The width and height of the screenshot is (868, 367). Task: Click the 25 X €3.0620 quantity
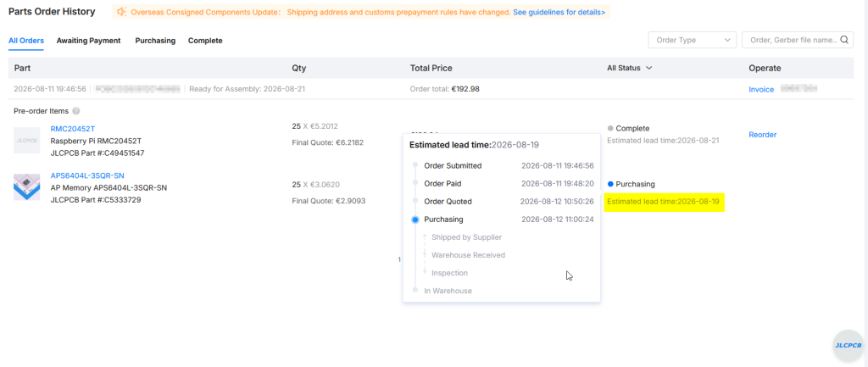tap(318, 184)
